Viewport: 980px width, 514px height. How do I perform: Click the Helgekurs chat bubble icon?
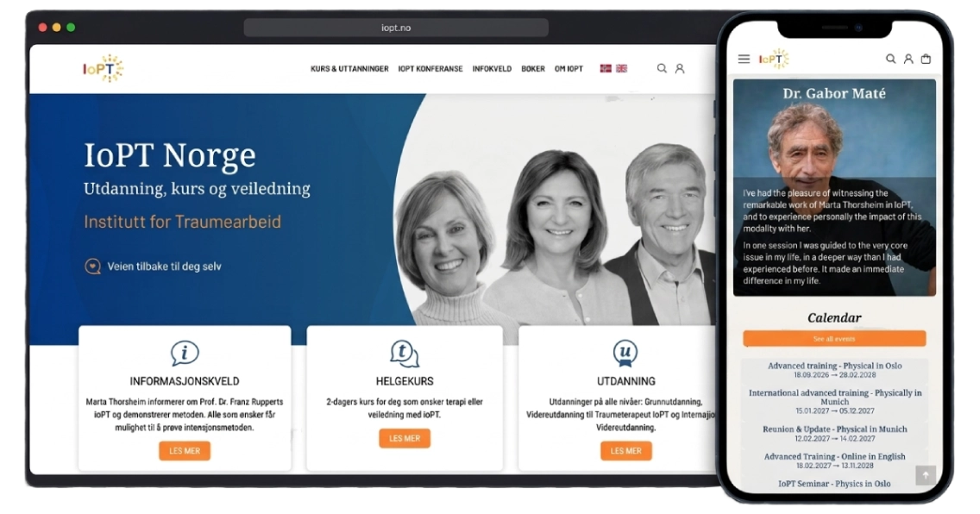(405, 354)
